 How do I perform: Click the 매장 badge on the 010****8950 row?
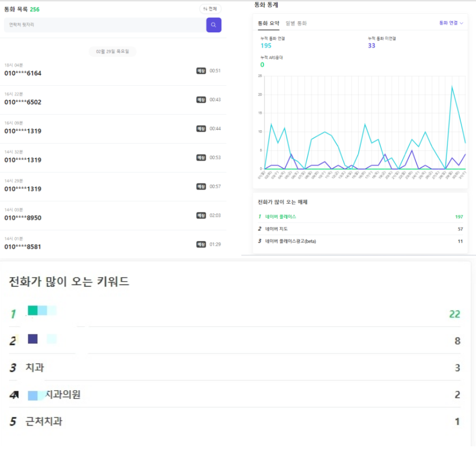201,215
